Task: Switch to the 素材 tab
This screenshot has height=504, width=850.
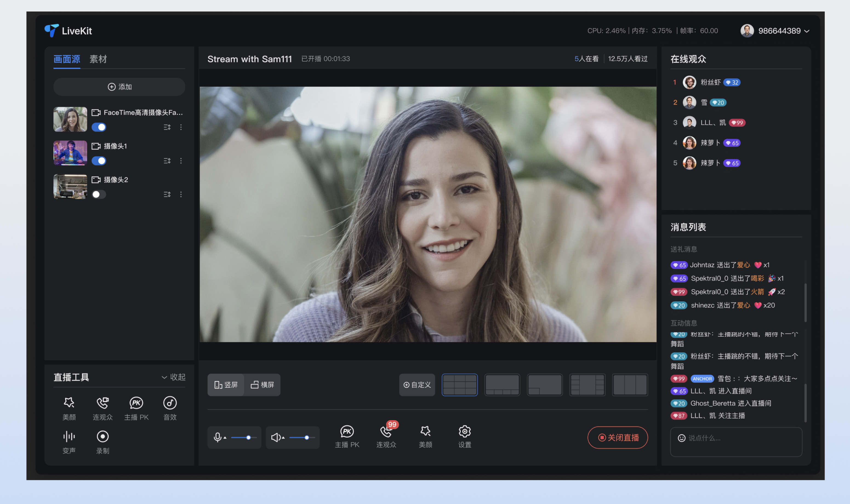Action: [x=98, y=59]
